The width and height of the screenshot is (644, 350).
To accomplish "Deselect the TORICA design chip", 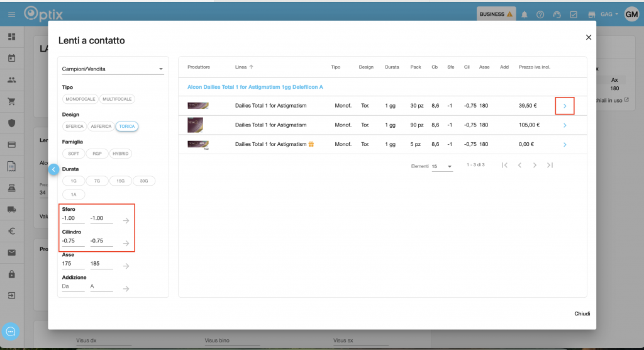I will [127, 127].
